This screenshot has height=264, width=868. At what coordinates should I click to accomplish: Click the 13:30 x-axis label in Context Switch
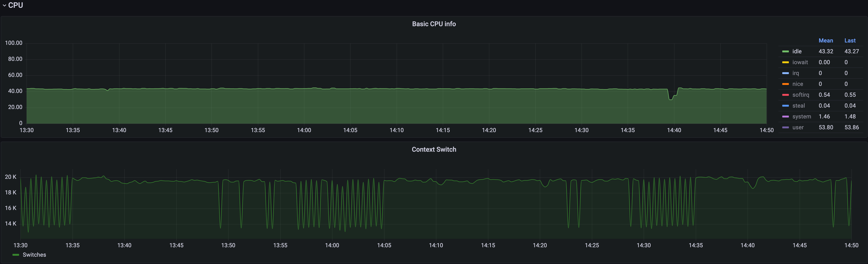[x=20, y=245]
